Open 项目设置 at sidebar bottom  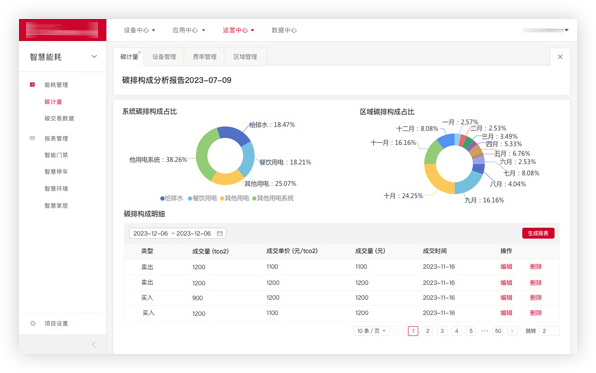(x=56, y=324)
